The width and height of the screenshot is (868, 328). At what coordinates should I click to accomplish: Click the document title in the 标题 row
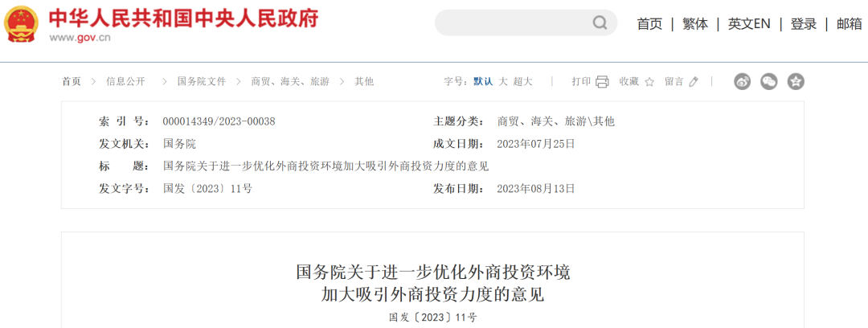coord(326,166)
